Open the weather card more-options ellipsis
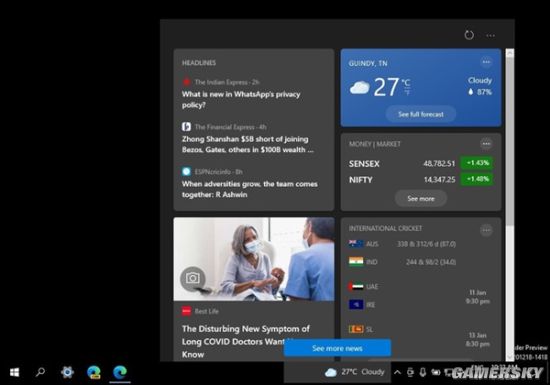550x385 pixels. [x=486, y=62]
